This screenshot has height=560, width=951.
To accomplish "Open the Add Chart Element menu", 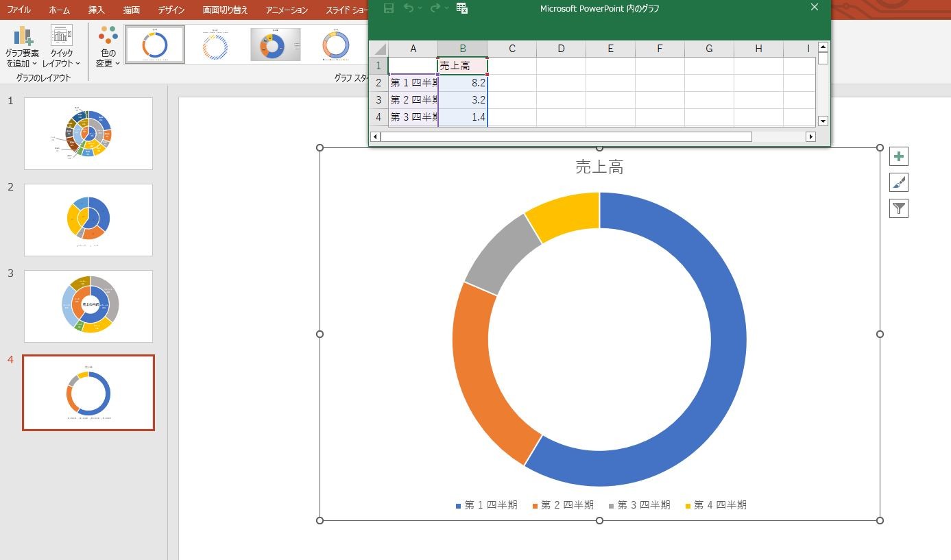I will point(23,46).
